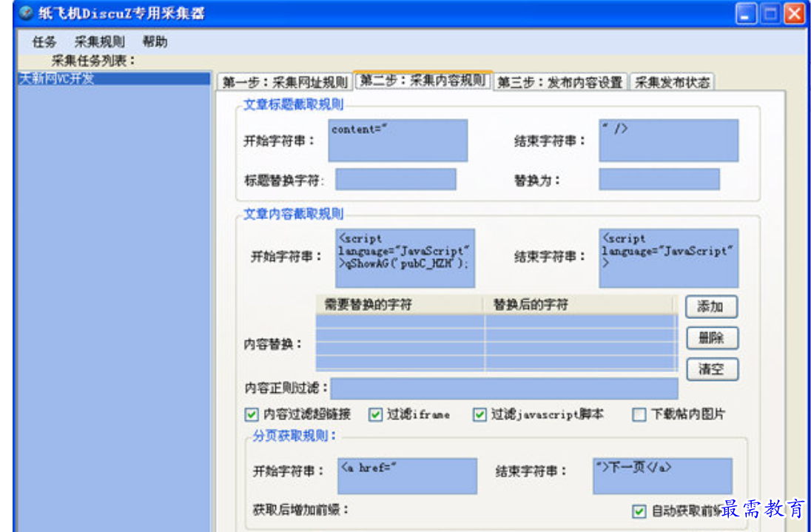811x532 pixels.
Task: Toggle 过滤iframe checkbox
Action: click(375, 414)
